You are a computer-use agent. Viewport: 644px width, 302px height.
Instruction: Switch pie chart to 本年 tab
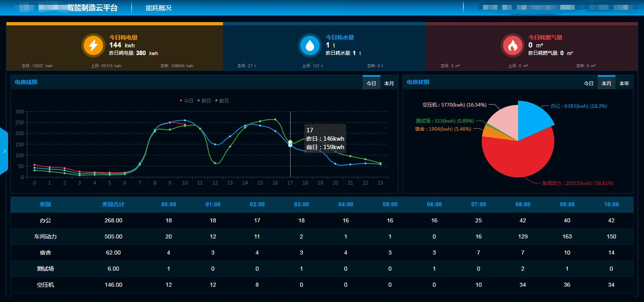(x=624, y=83)
